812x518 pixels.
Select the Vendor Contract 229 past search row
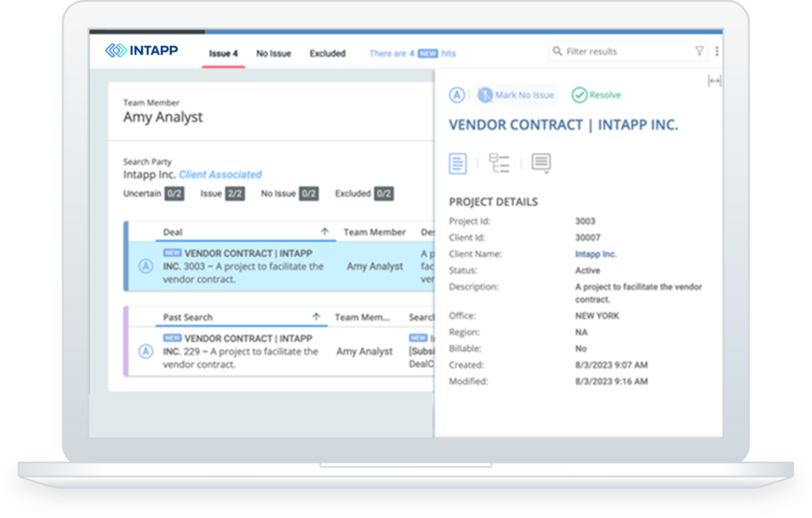[x=282, y=351]
